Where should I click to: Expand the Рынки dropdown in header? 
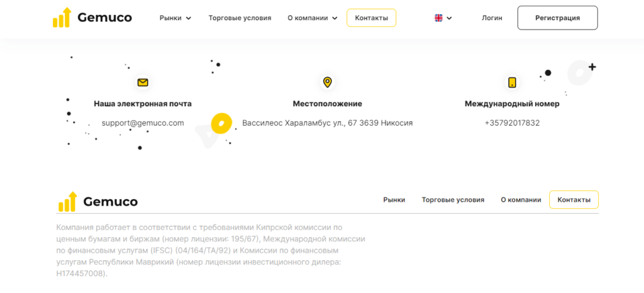pyautogui.click(x=175, y=18)
